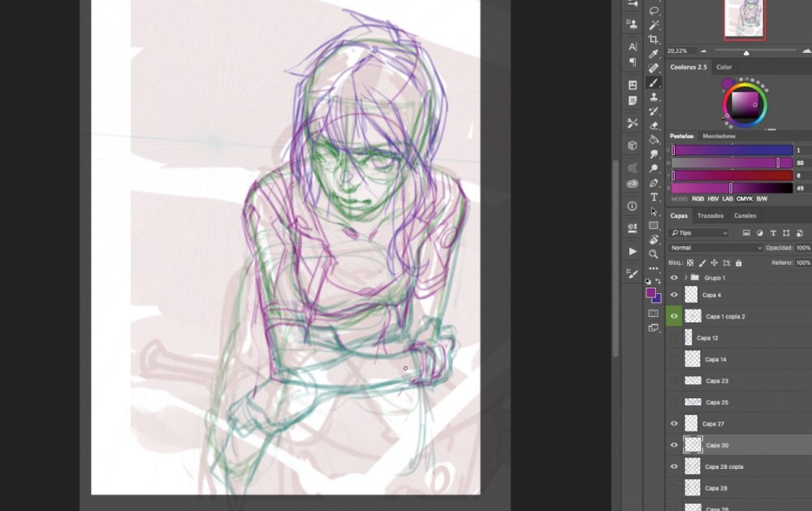
Task: Open the Info panel icon
Action: point(633,206)
